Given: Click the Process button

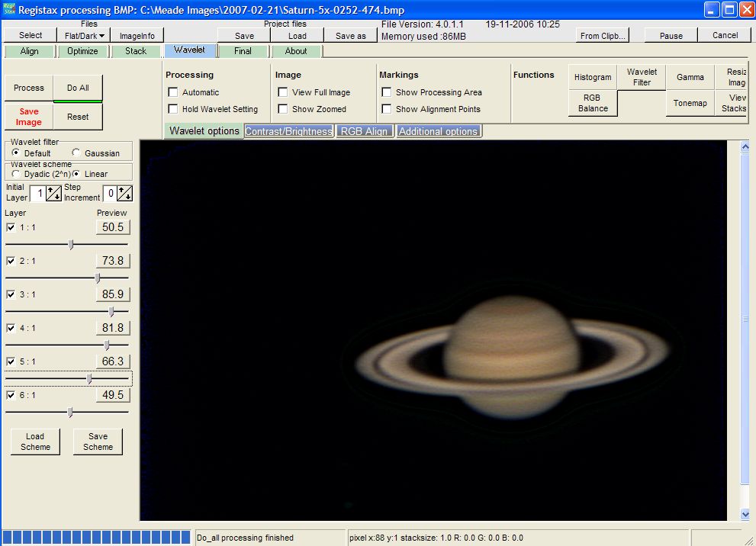Looking at the screenshot, I should coord(29,88).
